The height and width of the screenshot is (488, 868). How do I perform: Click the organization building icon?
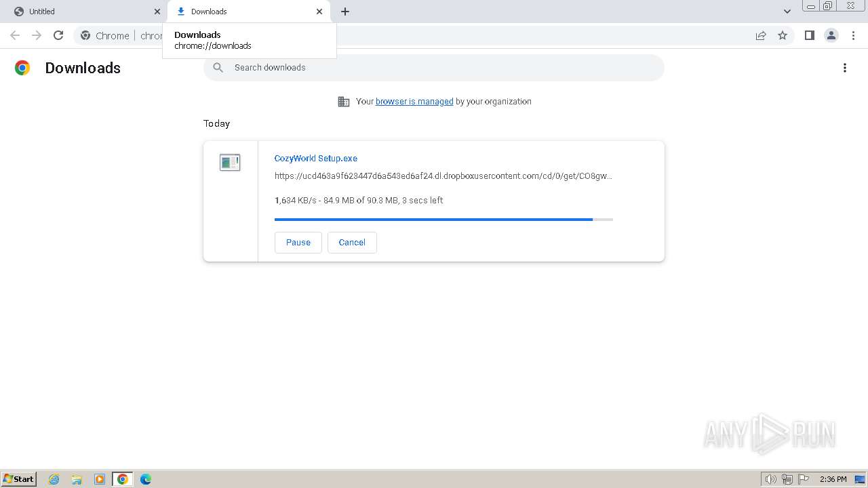pyautogui.click(x=344, y=102)
